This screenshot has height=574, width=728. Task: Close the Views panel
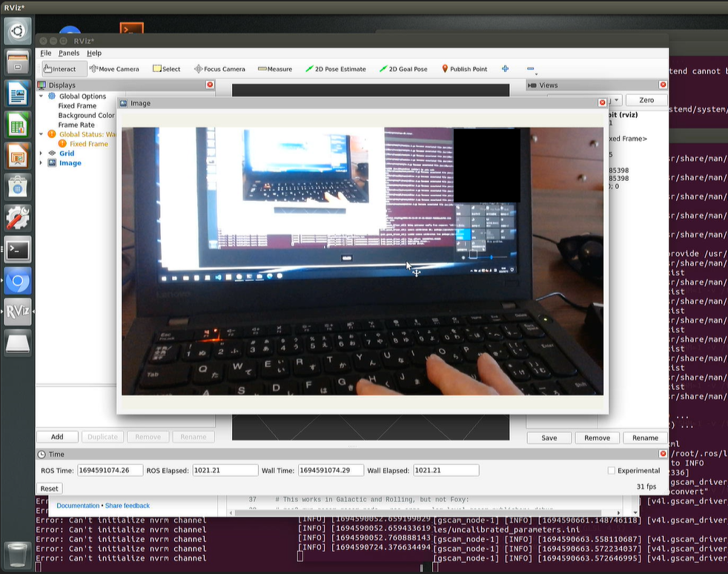(663, 85)
